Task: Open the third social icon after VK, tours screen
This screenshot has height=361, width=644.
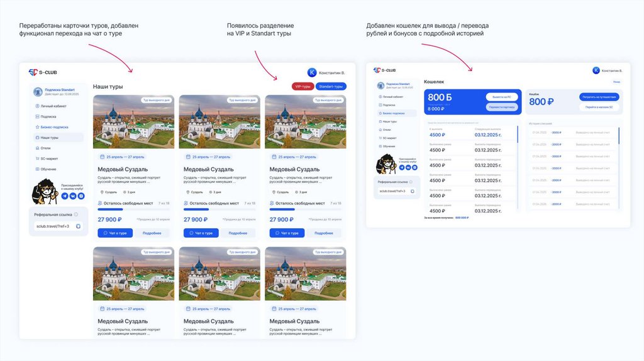Action: (81, 196)
